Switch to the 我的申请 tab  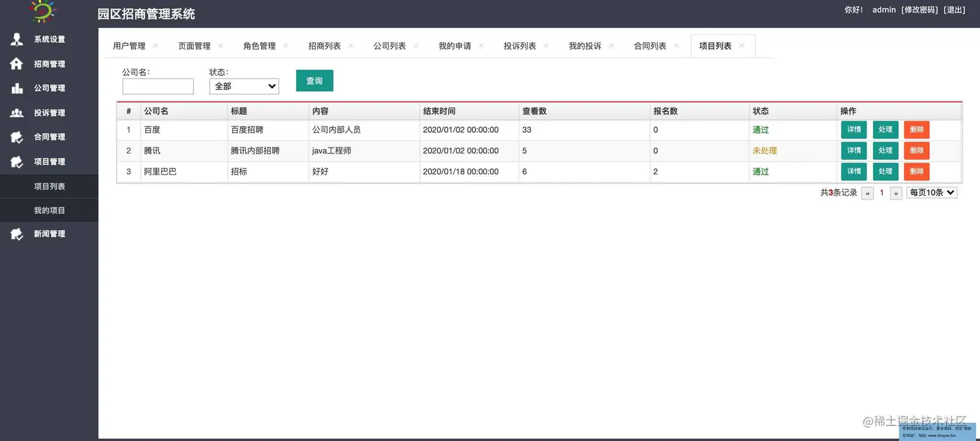[x=455, y=46]
